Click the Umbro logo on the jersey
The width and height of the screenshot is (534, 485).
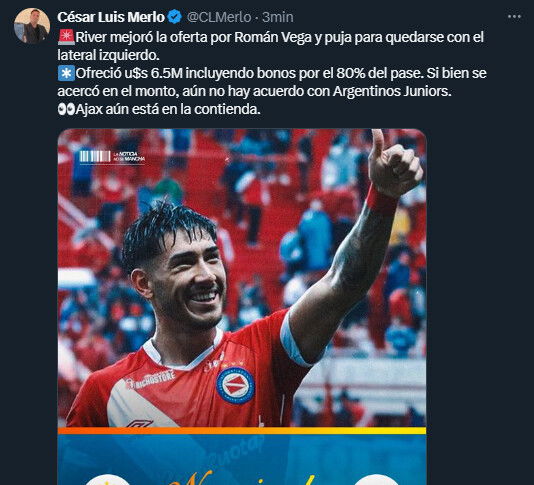(x=139, y=423)
